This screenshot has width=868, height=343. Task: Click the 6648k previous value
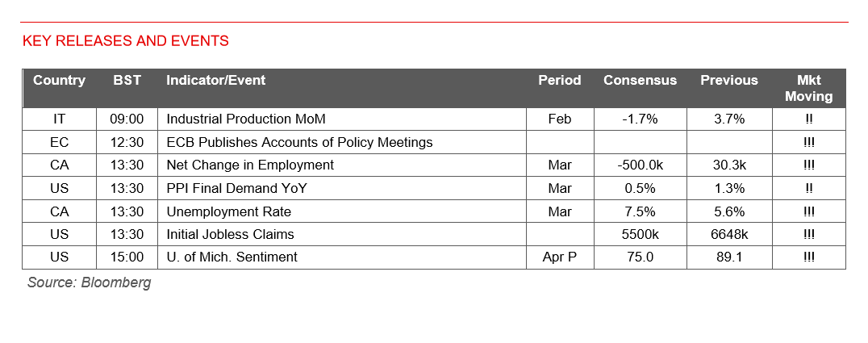coord(728,234)
